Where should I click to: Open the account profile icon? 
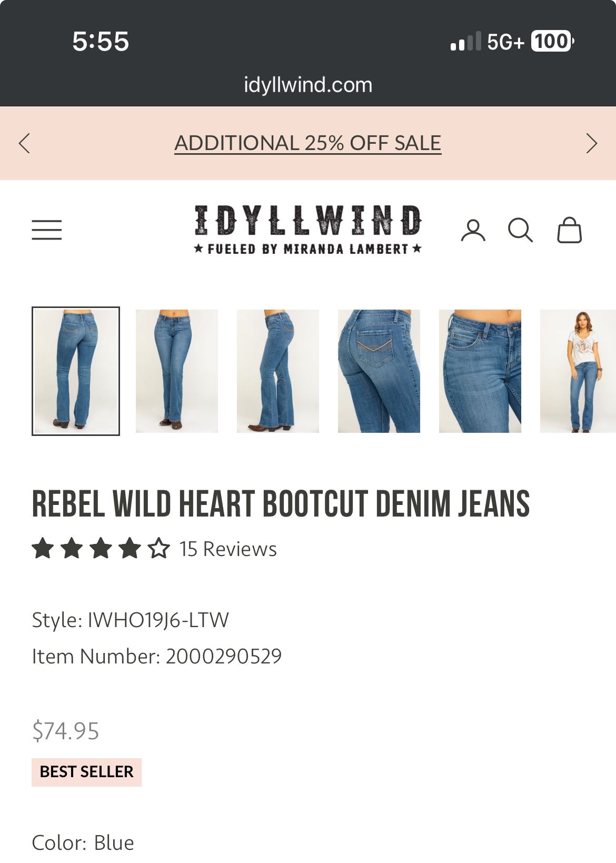click(x=473, y=230)
